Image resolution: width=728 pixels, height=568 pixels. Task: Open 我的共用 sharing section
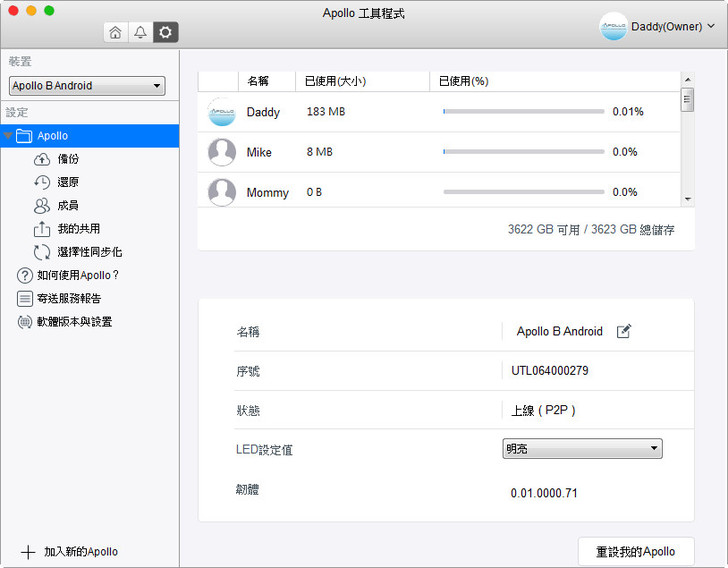coord(78,229)
